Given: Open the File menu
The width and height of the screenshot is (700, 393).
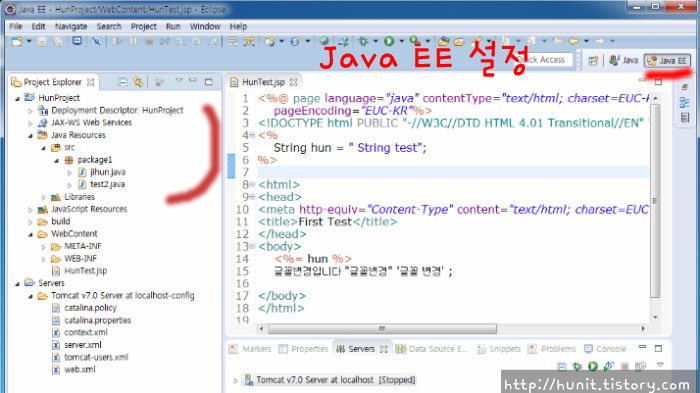Looking at the screenshot, I should pyautogui.click(x=16, y=26).
